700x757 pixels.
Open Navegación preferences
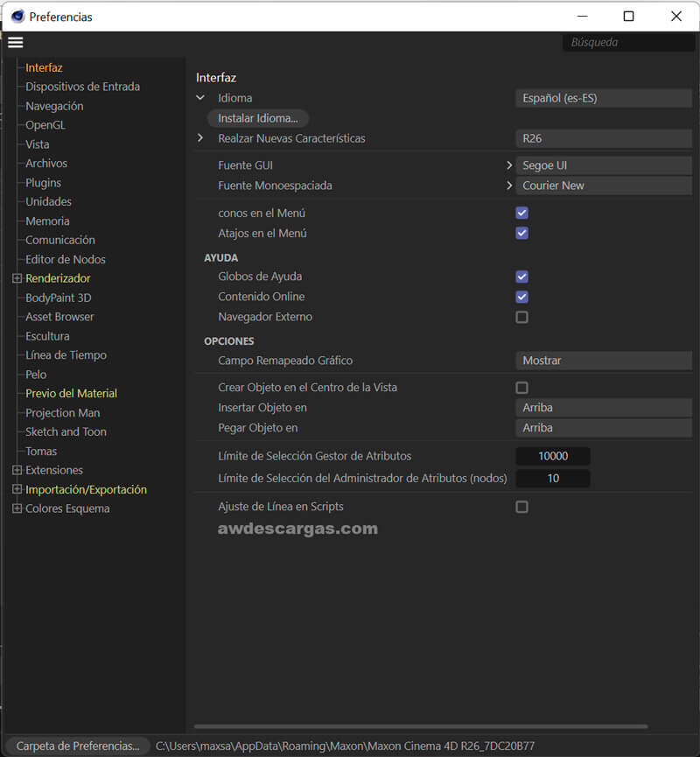(x=54, y=106)
